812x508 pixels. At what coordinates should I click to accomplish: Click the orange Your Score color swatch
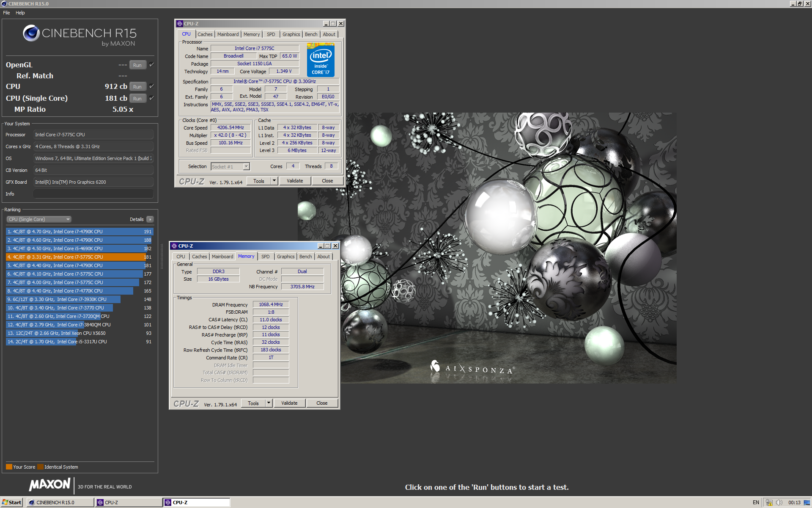coord(9,467)
